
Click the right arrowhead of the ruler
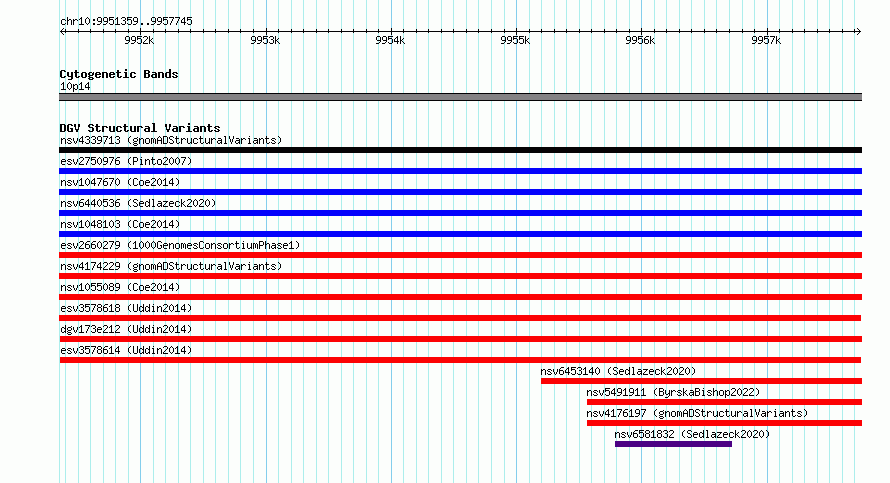[x=858, y=32]
